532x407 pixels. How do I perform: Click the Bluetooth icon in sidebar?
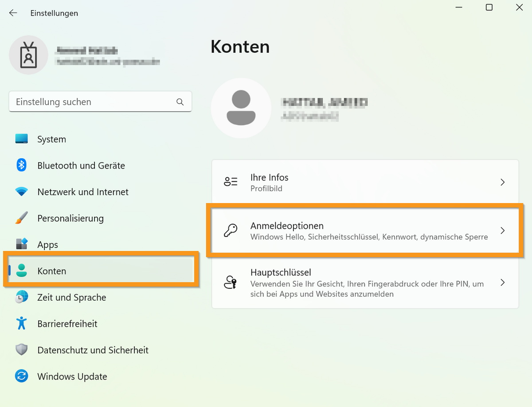(x=21, y=165)
